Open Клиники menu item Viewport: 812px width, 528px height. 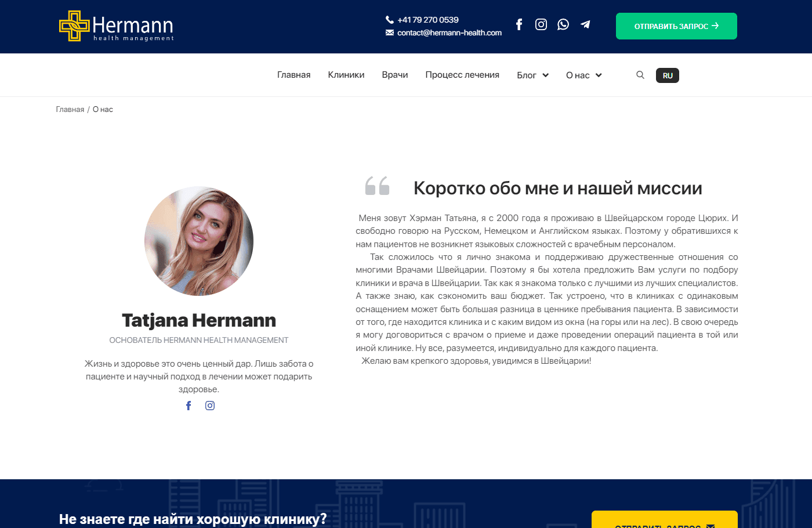point(346,75)
